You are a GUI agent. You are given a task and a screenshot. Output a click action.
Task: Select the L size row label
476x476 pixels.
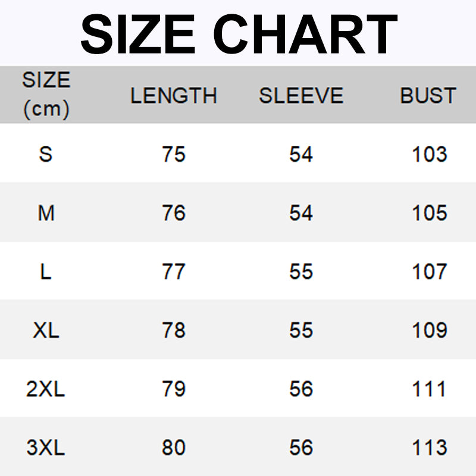tap(46, 271)
